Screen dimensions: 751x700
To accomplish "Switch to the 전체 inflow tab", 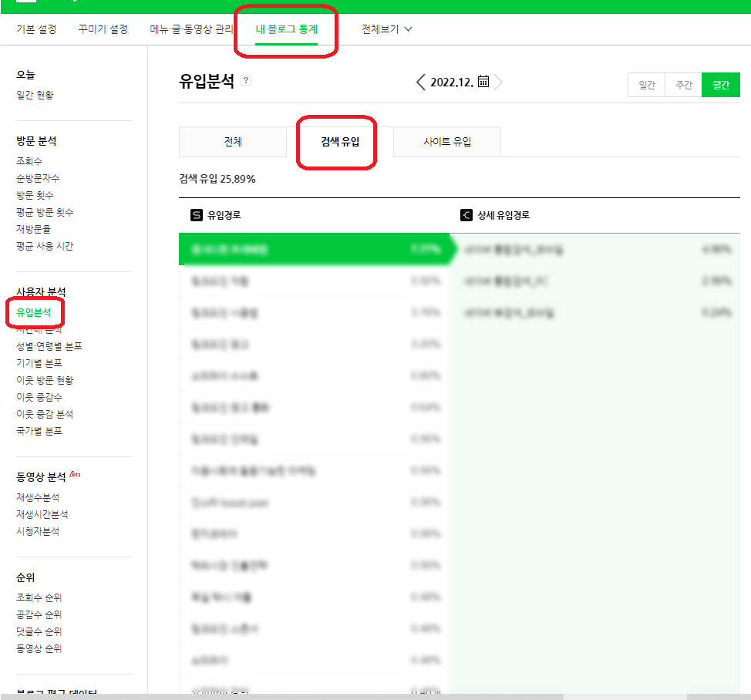I will click(x=233, y=142).
